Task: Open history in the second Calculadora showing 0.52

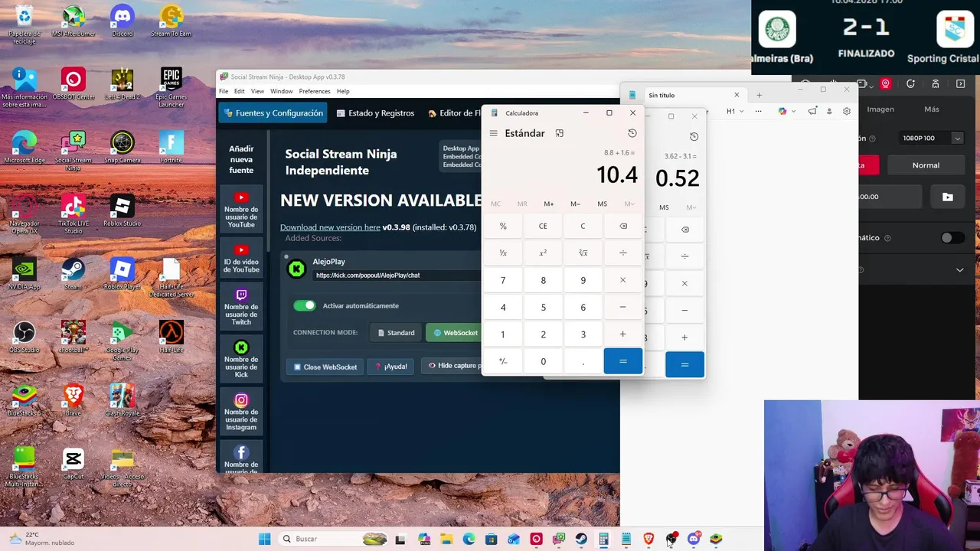Action: (x=694, y=137)
